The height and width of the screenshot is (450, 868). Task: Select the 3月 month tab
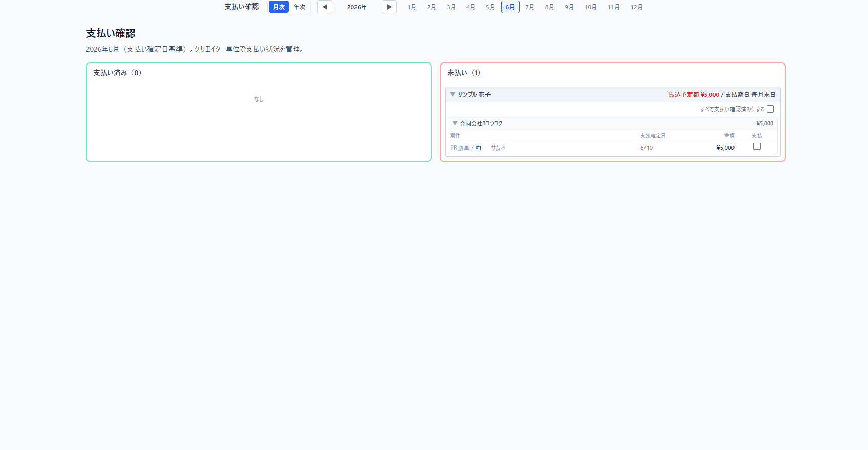[451, 7]
